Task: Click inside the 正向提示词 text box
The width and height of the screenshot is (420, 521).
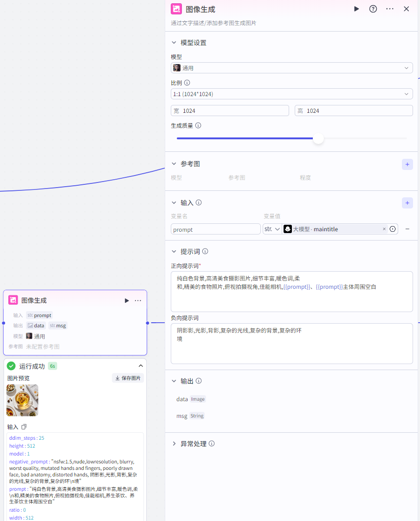Action: click(291, 292)
